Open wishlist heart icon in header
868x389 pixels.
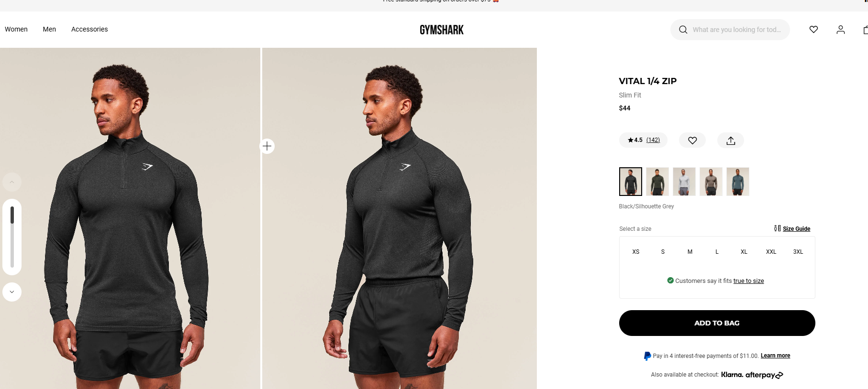point(813,30)
